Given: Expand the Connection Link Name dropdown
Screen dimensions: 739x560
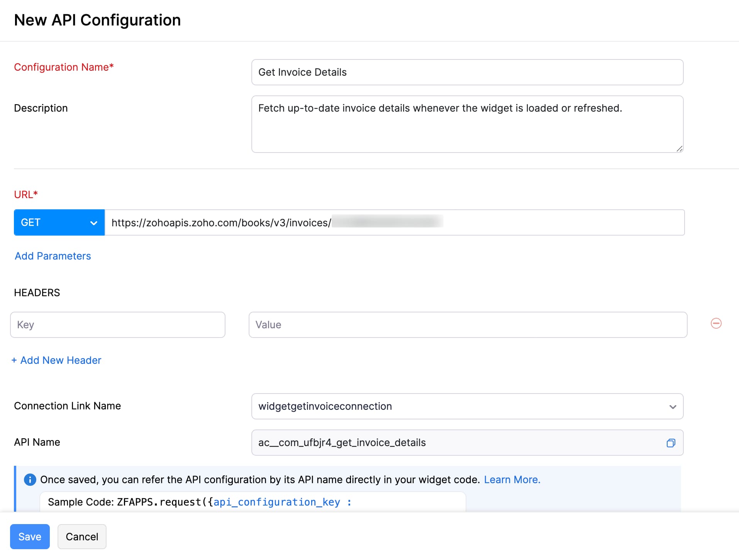Looking at the screenshot, I should point(673,406).
